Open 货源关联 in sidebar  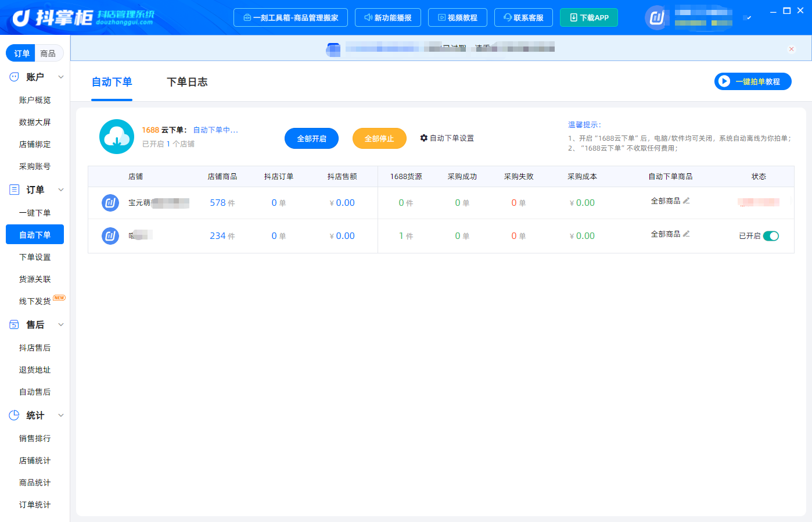pos(35,279)
